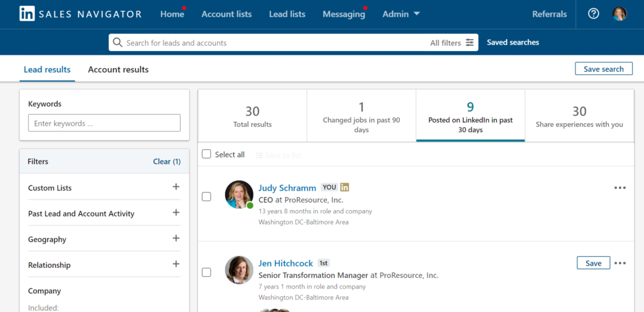644x312 pixels.
Task: Open Saved searches link
Action: pyautogui.click(x=513, y=42)
